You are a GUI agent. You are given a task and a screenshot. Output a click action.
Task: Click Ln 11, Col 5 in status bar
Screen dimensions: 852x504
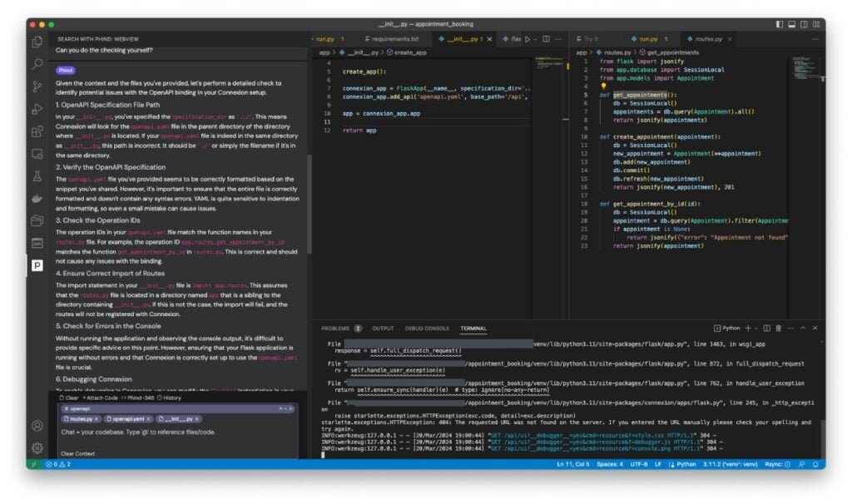coord(572,464)
